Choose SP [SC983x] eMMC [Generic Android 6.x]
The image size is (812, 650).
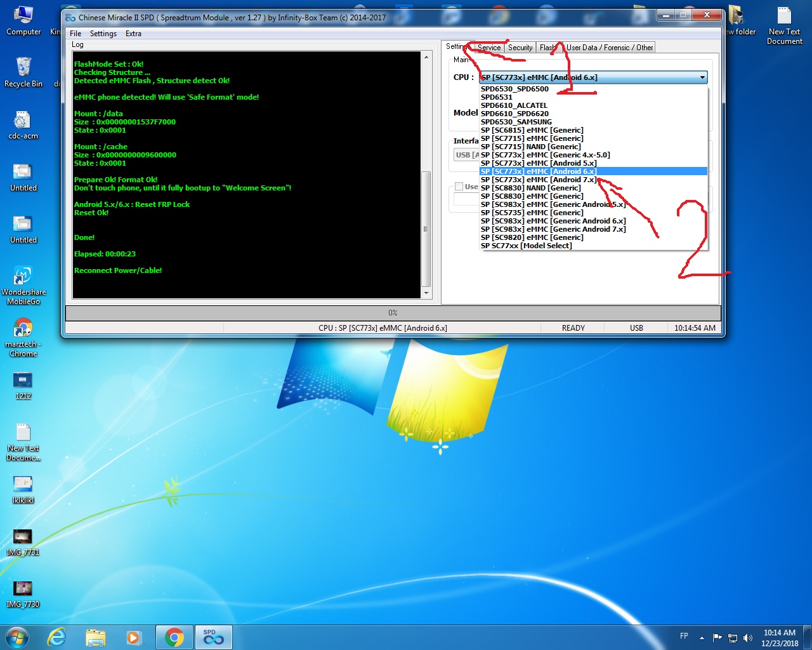coord(593,221)
